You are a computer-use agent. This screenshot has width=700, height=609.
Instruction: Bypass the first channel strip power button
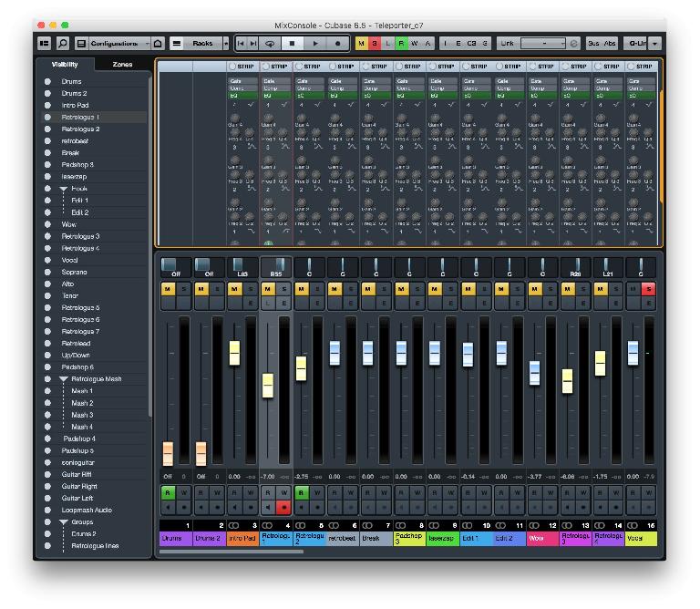[x=232, y=67]
